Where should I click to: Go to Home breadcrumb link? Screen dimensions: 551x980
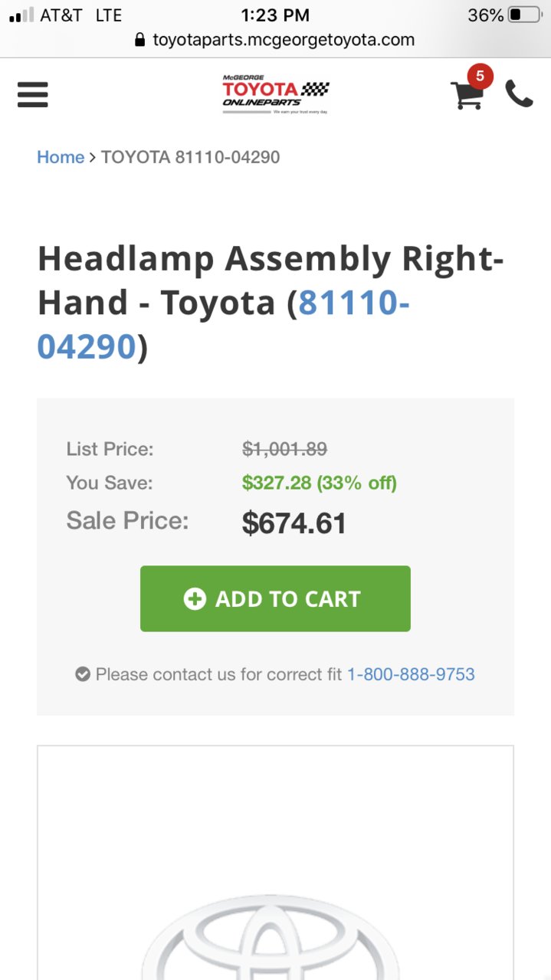coord(61,157)
